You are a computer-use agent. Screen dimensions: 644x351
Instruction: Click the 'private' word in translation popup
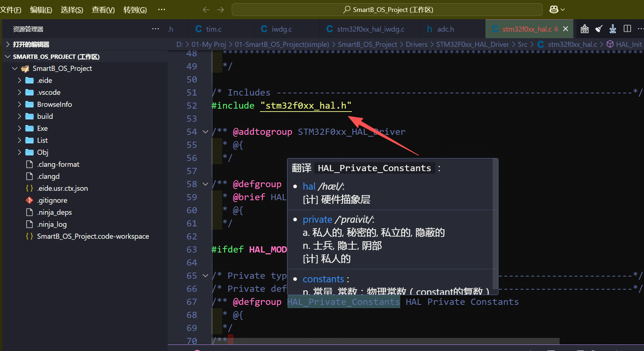pos(317,219)
